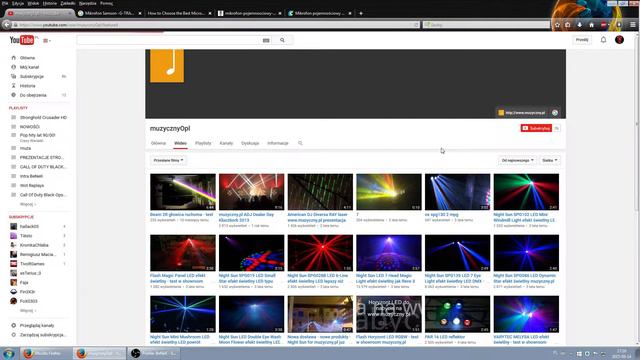Open the OBS taskbar window
The height and width of the screenshot is (360, 640).
[x=153, y=353]
